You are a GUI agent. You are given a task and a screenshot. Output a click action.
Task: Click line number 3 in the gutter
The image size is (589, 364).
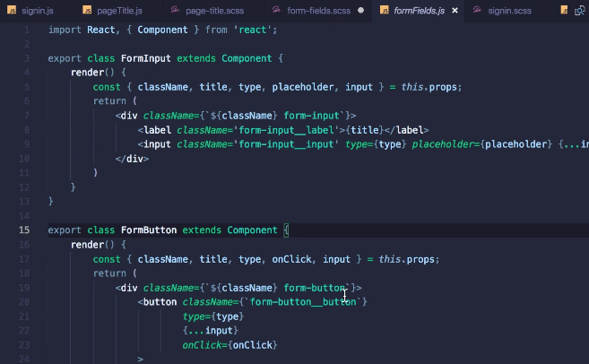pos(27,58)
